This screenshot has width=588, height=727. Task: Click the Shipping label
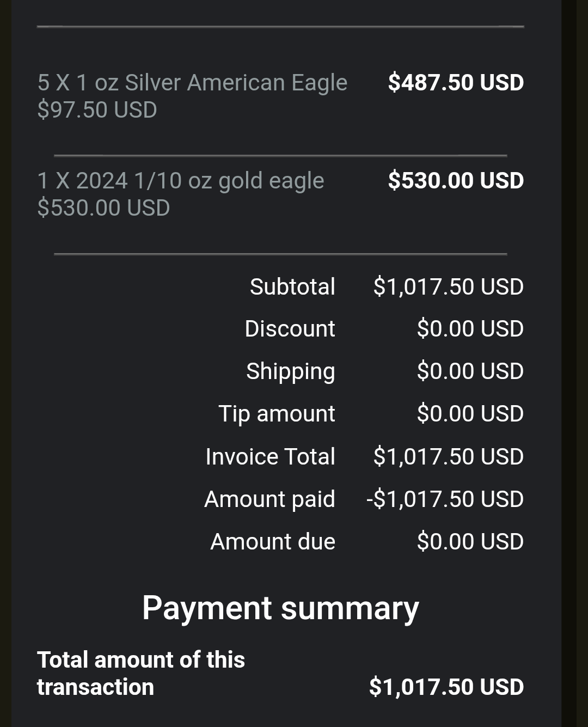290,371
